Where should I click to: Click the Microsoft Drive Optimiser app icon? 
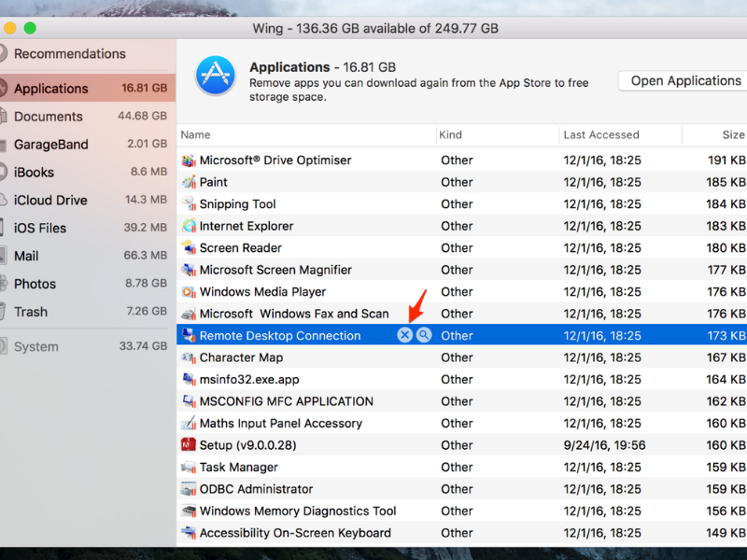click(189, 161)
